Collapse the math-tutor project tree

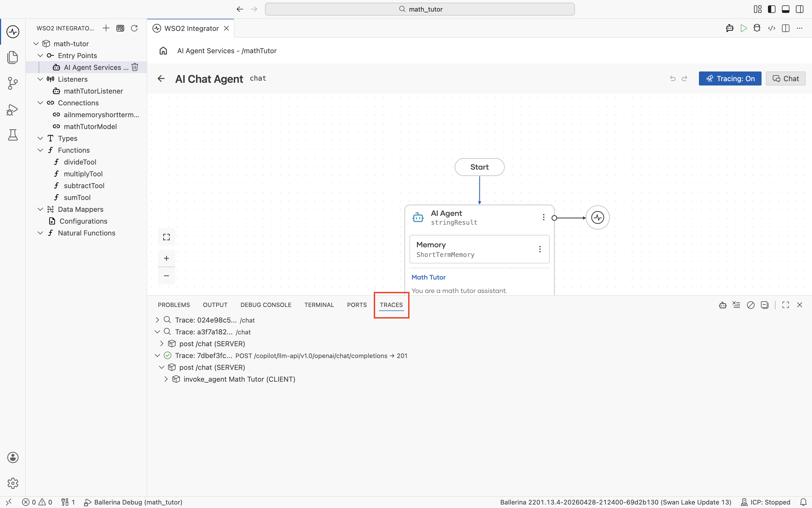36,44
